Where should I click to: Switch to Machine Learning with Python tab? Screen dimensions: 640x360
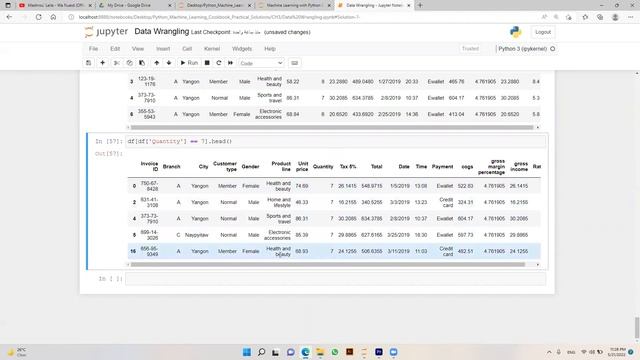tap(295, 5)
